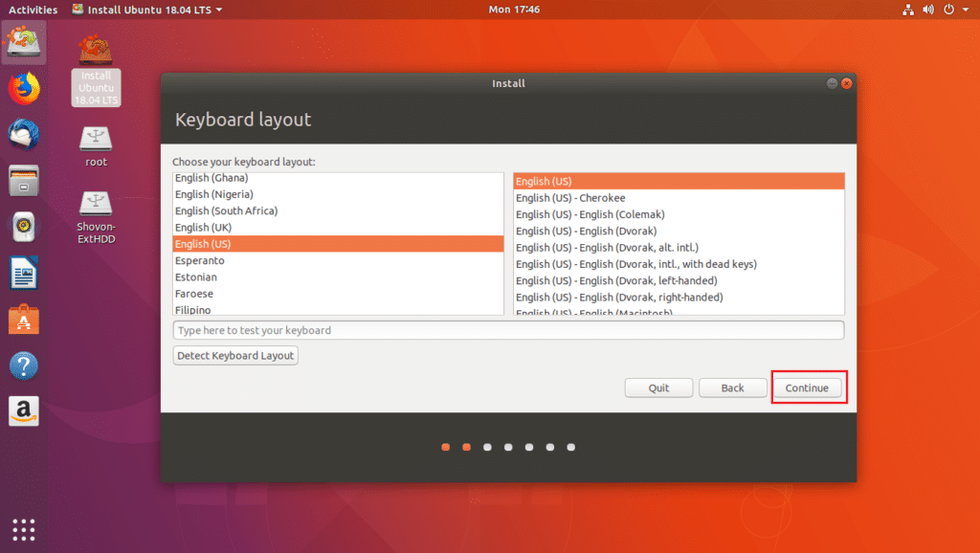The height and width of the screenshot is (553, 980).
Task: Select the root drive desktop icon
Action: pos(96,147)
